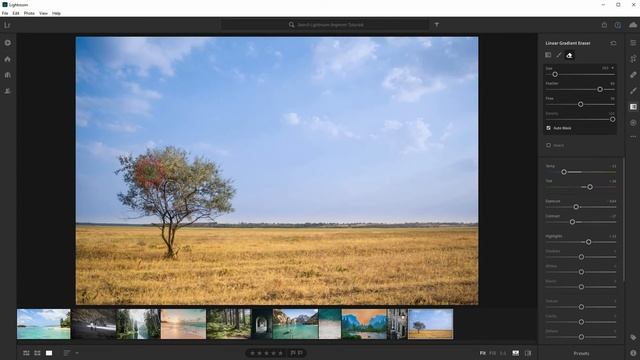This screenshot has height=360, width=640.
Task: Select the Brush tool in right toolbar
Action: (x=633, y=91)
